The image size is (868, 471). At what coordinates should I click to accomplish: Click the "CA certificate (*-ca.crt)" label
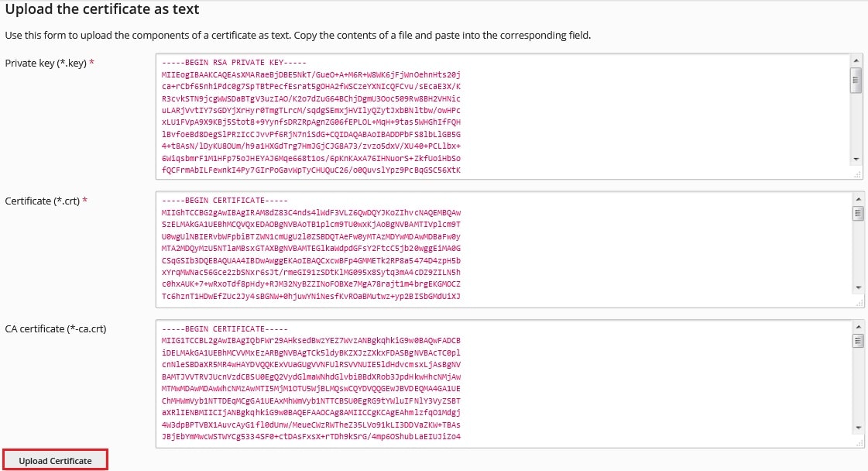pos(55,328)
